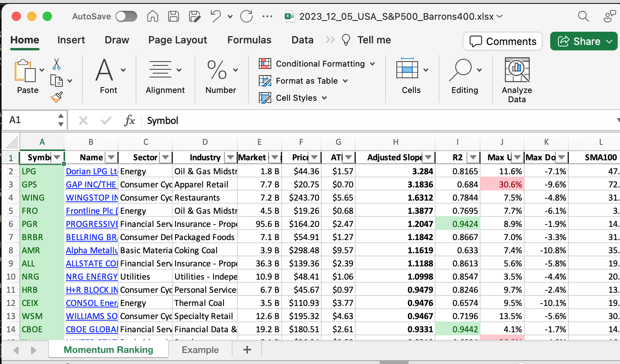Viewport: 620px width, 364px height.
Task: Expand the Conditional Formatting menu
Action: point(317,64)
